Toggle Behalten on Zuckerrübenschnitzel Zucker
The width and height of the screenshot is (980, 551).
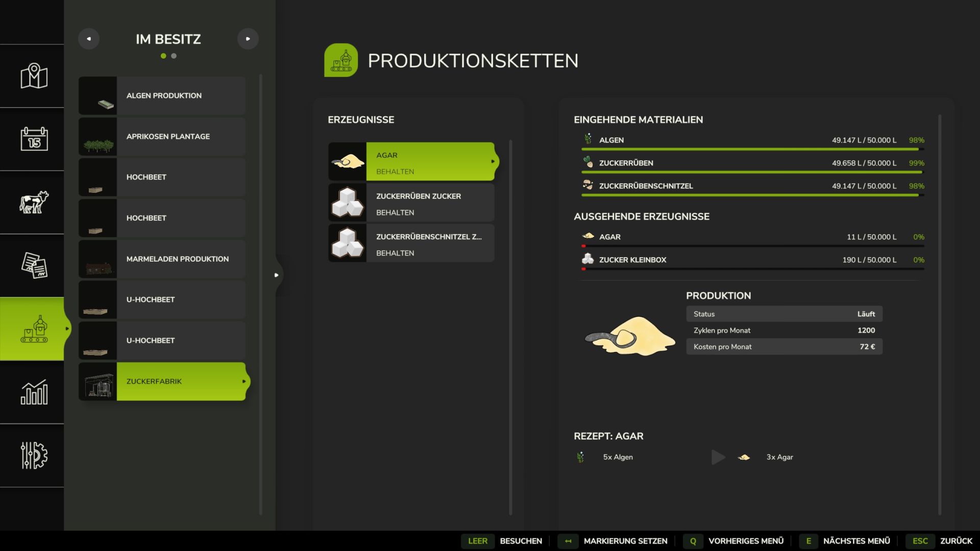tap(395, 253)
